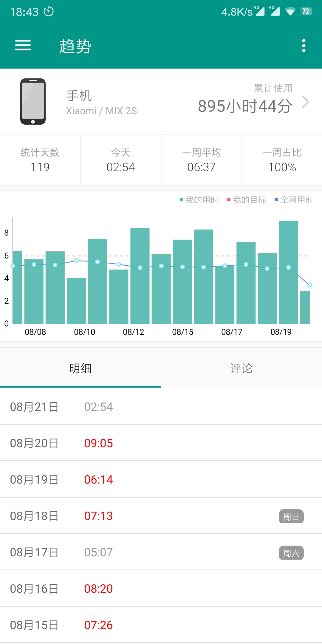Tap the 周日 badge on 08月18日
This screenshot has width=322, height=644.
pos(291,516)
